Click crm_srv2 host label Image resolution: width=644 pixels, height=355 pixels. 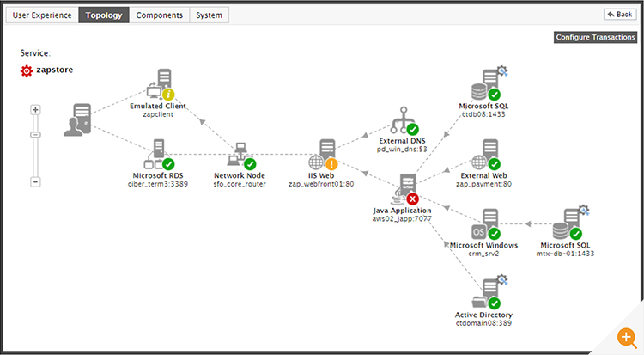pyautogui.click(x=483, y=254)
